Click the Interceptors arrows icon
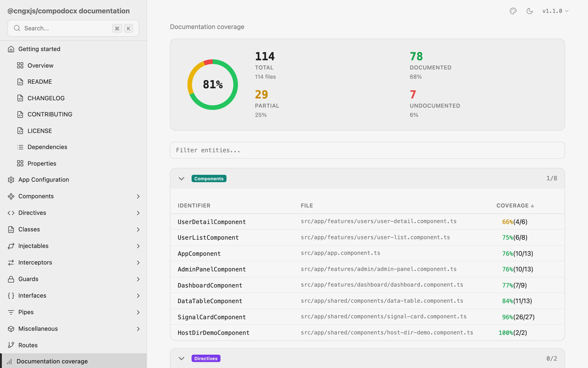The image size is (588, 368). tap(11, 263)
